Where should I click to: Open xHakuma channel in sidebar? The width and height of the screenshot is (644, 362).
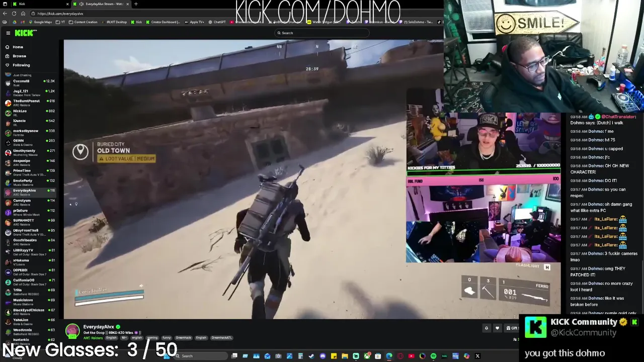coord(30,261)
